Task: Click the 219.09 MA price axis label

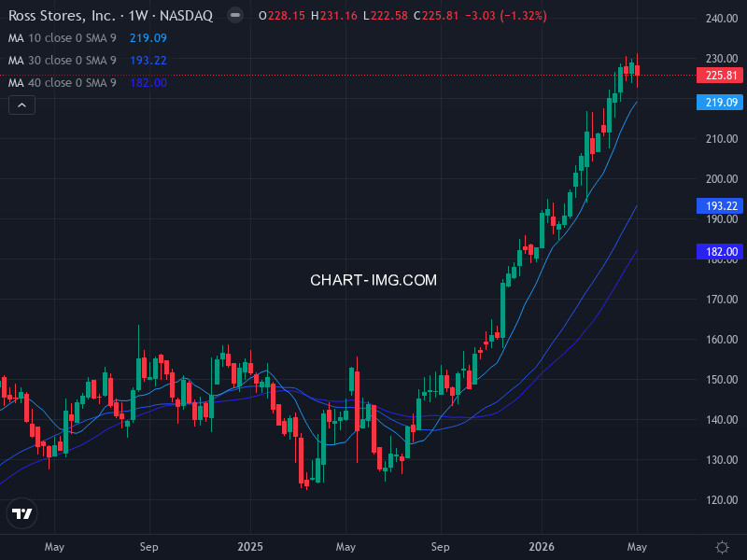Action: [720, 103]
